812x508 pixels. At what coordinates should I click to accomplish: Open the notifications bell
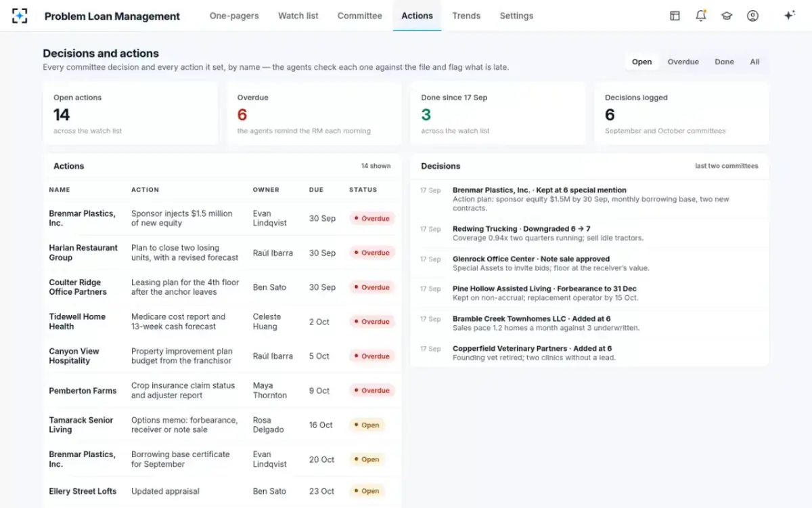(701, 16)
